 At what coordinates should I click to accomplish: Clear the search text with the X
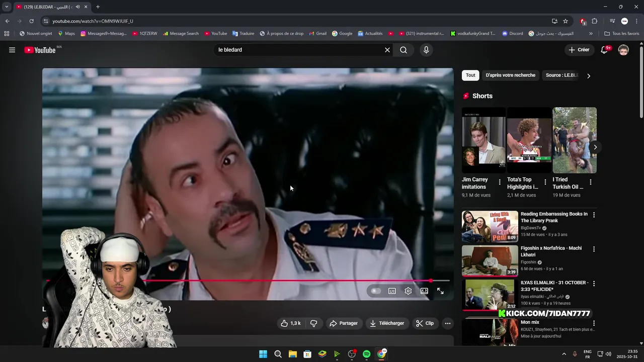pos(387,50)
